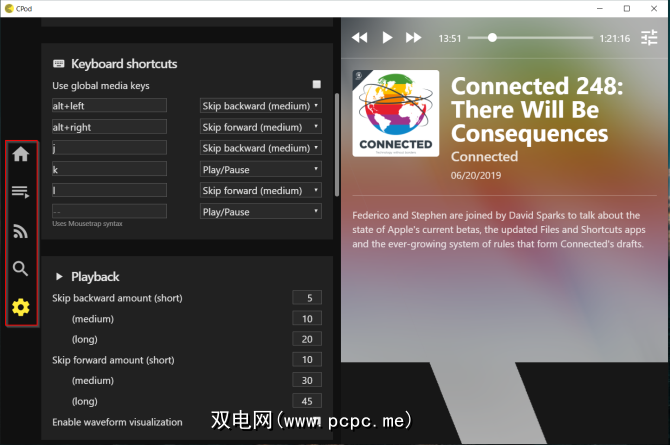Click the CPod app icon in title bar
670x445 pixels.
(9, 8)
